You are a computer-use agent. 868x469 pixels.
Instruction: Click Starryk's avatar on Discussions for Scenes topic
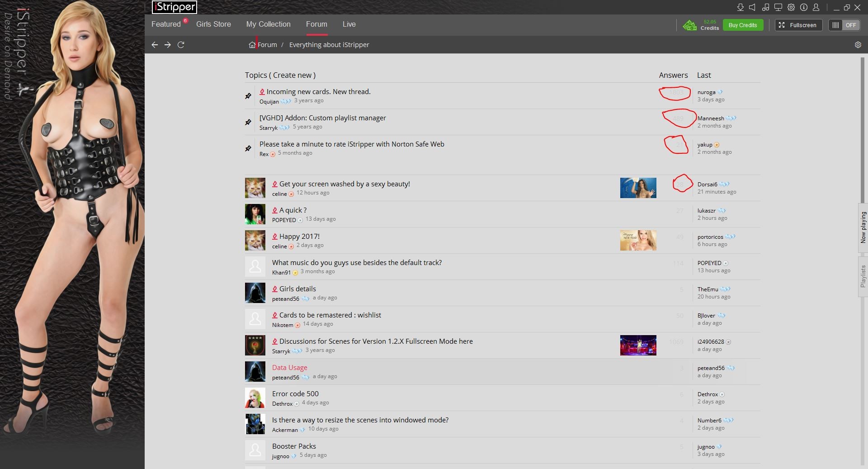pyautogui.click(x=255, y=345)
